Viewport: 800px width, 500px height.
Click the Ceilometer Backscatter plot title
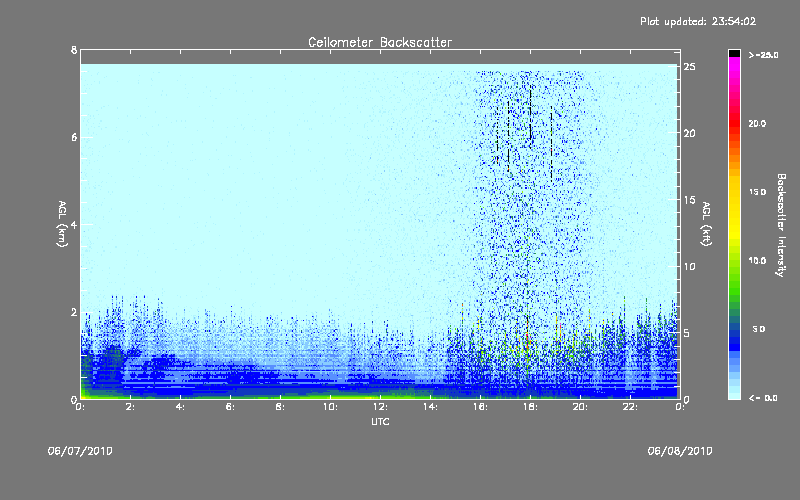point(380,42)
